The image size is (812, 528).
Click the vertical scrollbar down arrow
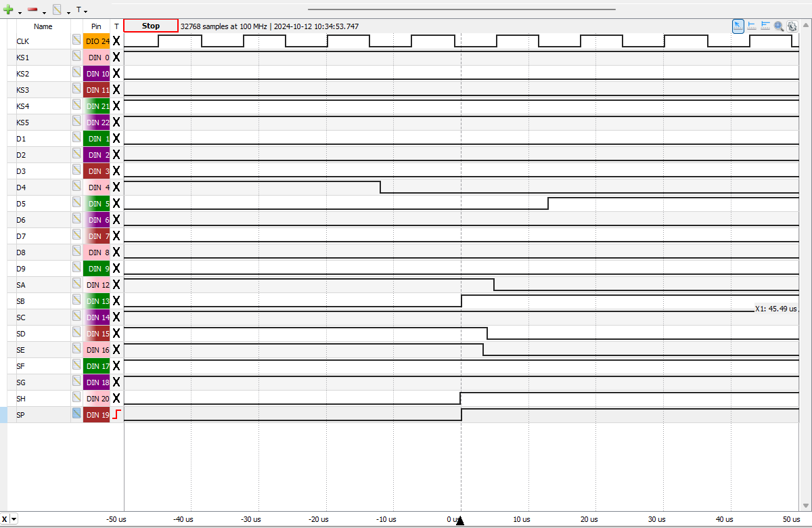pos(806,506)
